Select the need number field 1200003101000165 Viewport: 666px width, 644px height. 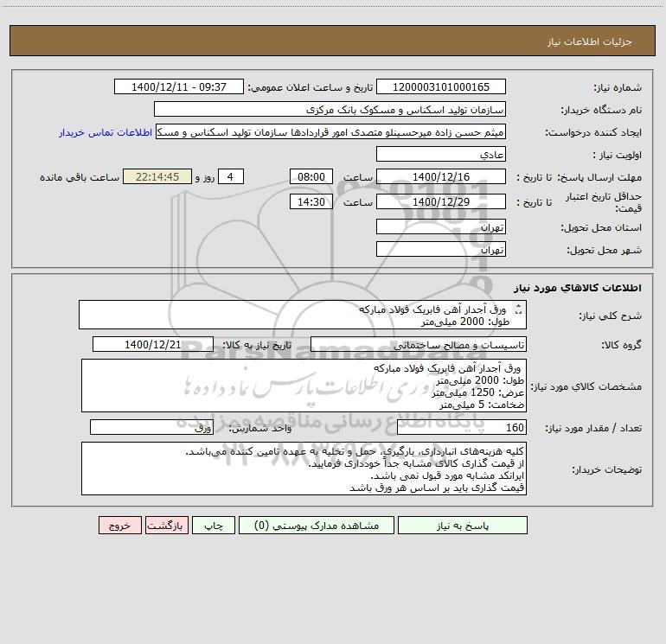pyautogui.click(x=441, y=86)
